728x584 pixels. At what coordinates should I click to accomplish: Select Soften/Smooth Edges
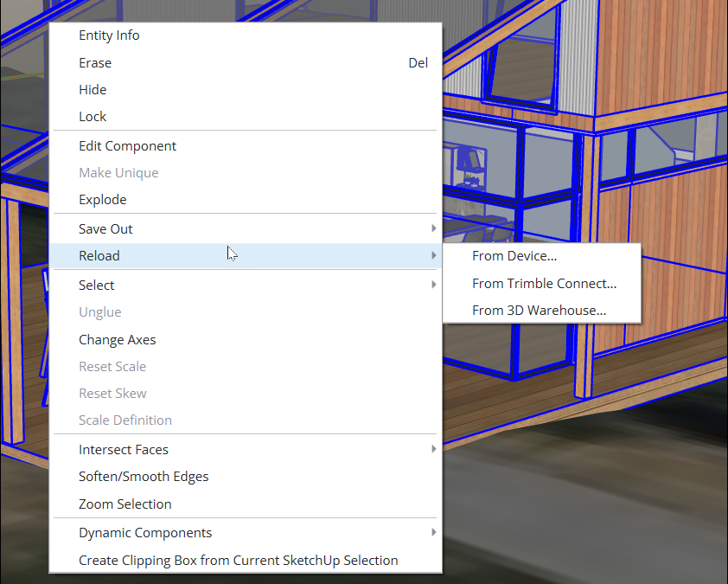(246, 477)
